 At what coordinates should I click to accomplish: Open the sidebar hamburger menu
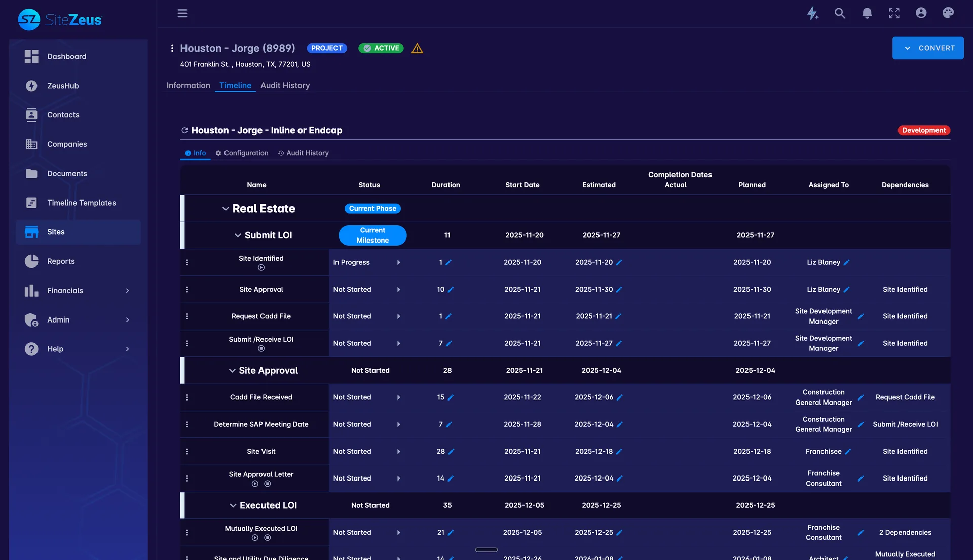pyautogui.click(x=182, y=13)
